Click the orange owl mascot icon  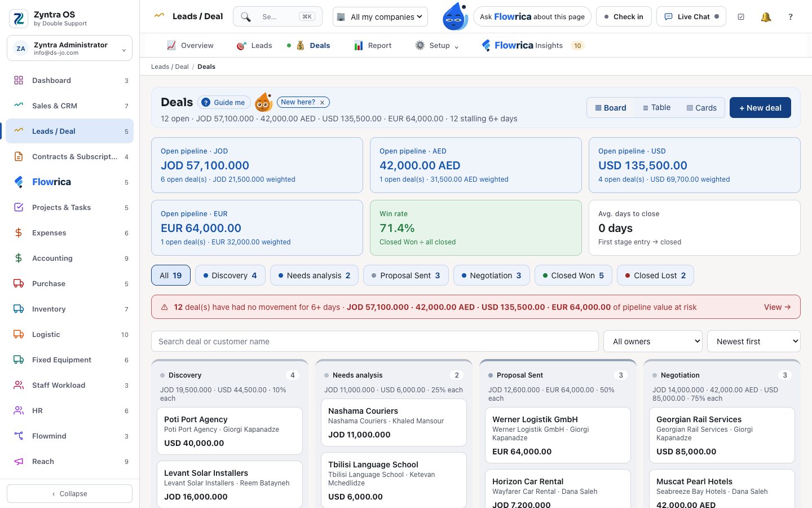[263, 102]
